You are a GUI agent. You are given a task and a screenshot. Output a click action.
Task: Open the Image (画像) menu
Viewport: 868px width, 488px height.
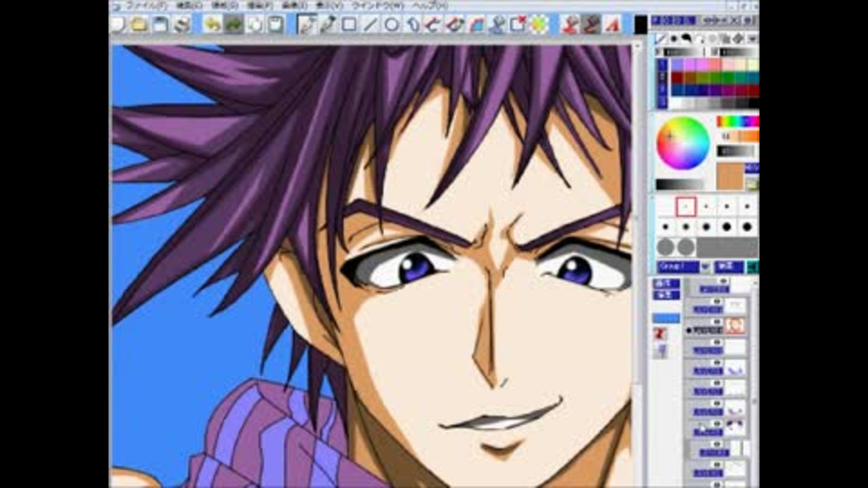(x=295, y=5)
